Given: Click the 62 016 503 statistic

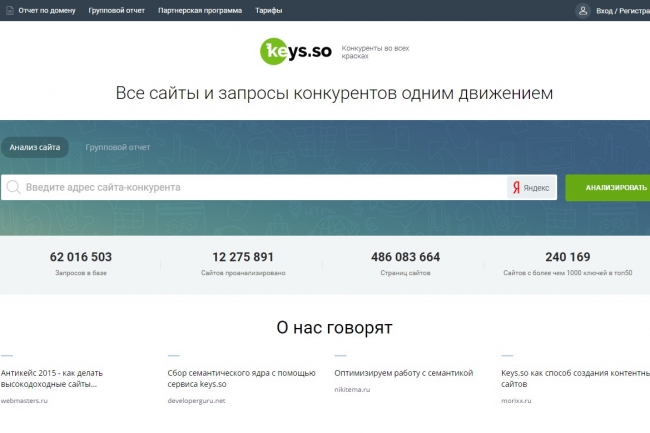Looking at the screenshot, I should pyautogui.click(x=81, y=257).
